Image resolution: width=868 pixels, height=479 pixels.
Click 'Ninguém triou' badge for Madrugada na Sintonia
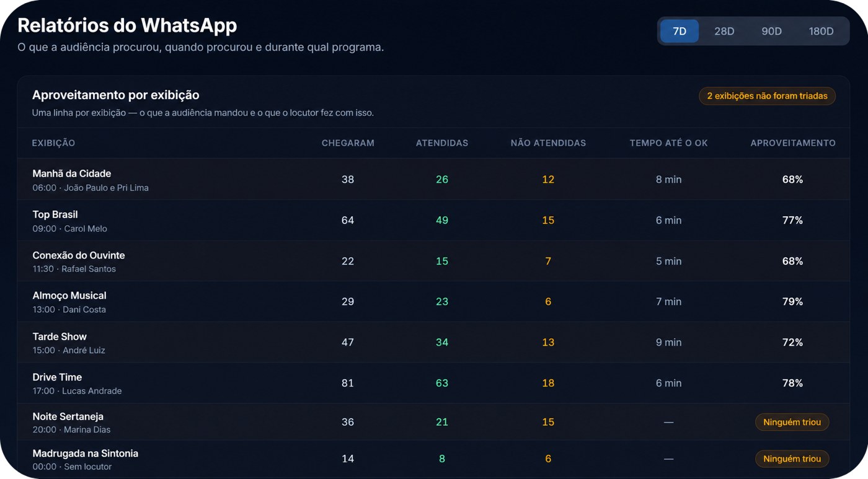click(792, 459)
